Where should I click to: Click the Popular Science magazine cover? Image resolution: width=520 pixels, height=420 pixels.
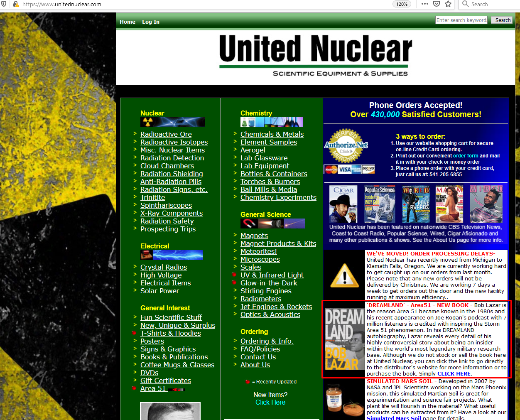point(380,204)
